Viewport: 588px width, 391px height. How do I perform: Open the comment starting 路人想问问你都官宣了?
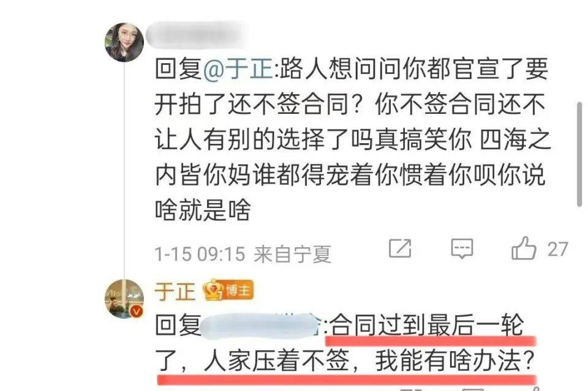tap(353, 139)
